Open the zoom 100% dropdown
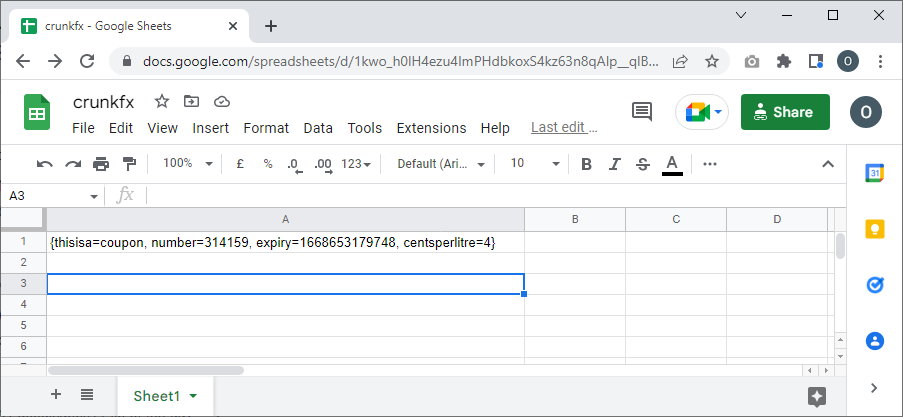Screen dimensions: 903x417 [188, 164]
